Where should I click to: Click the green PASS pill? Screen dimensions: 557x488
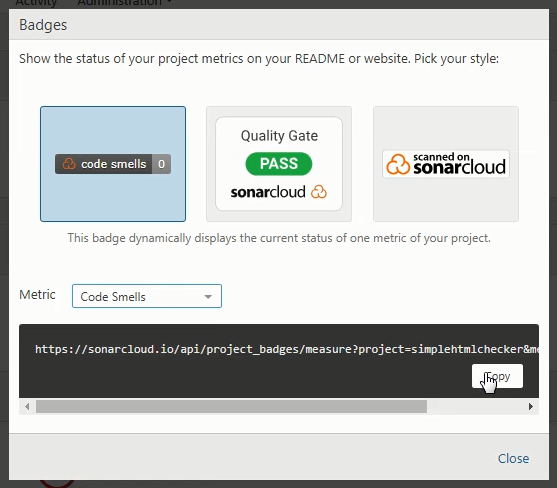point(279,164)
